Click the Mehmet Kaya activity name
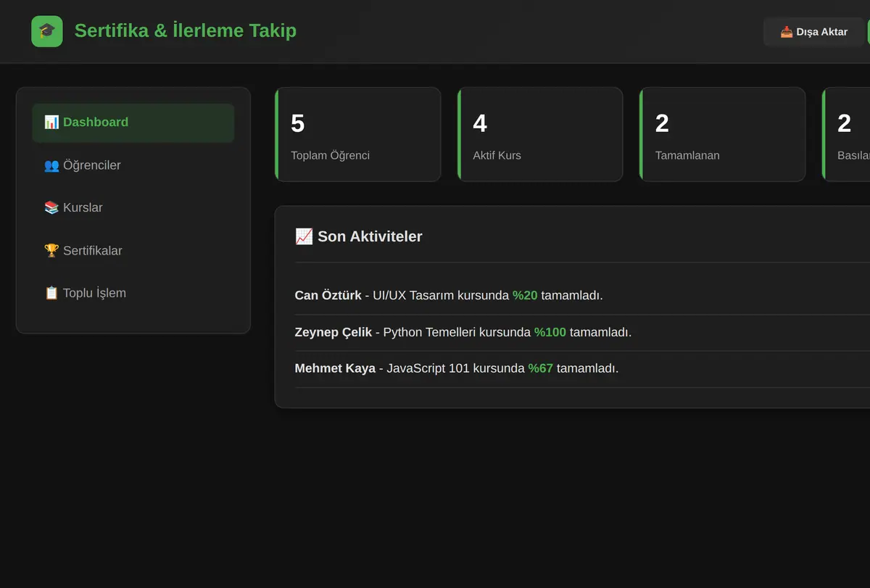Image resolution: width=870 pixels, height=588 pixels. click(x=335, y=368)
